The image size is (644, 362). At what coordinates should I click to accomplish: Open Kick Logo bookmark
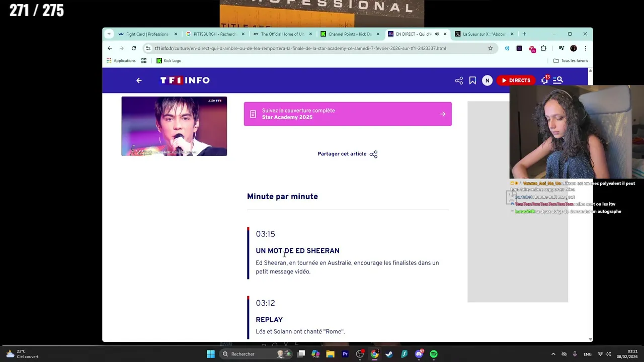169,61
